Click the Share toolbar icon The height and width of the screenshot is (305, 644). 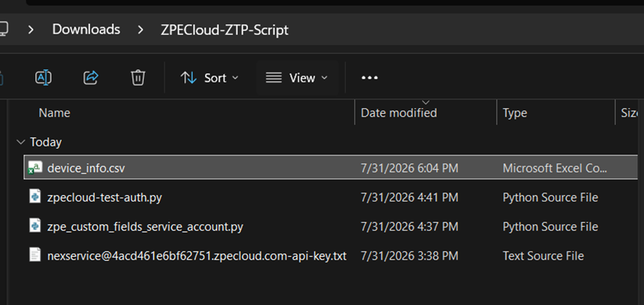pos(91,77)
